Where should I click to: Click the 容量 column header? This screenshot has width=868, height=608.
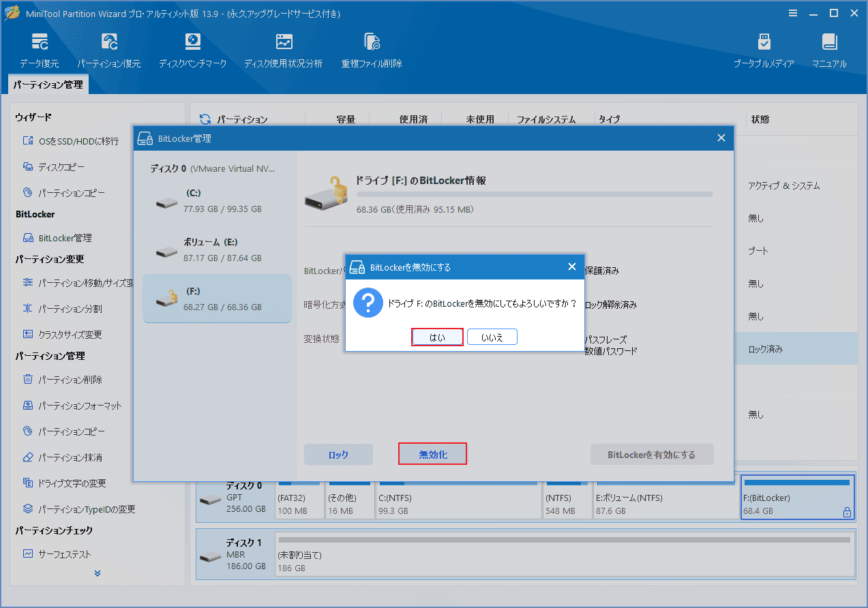(x=346, y=119)
